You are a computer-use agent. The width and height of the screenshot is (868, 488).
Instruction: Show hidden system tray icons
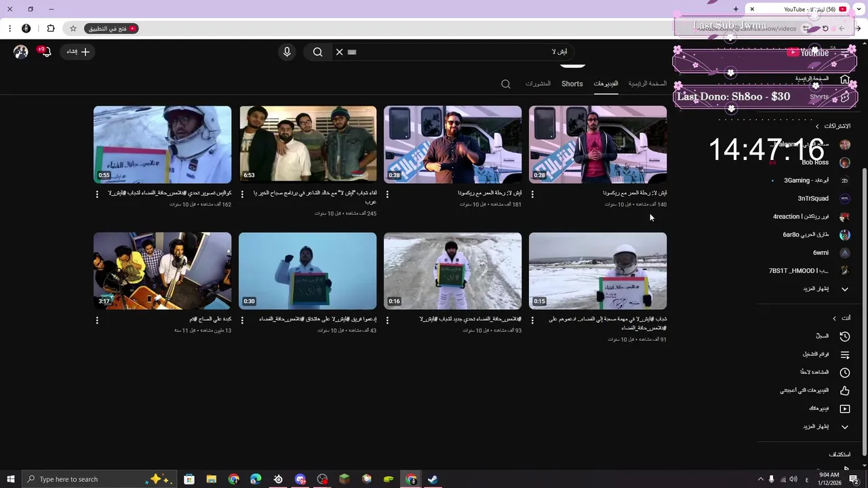tap(760, 479)
